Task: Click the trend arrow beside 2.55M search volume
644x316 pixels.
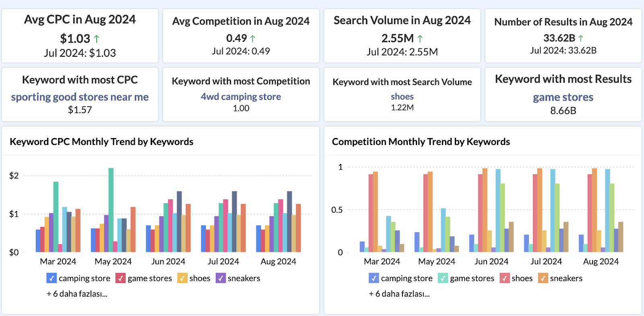Action: 420,39
